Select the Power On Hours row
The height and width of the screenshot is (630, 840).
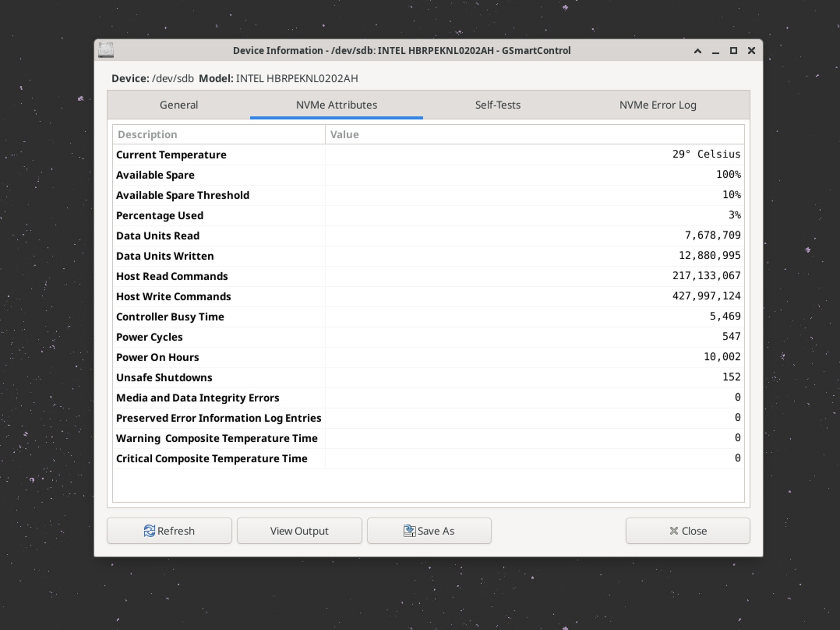pyautogui.click(x=429, y=357)
